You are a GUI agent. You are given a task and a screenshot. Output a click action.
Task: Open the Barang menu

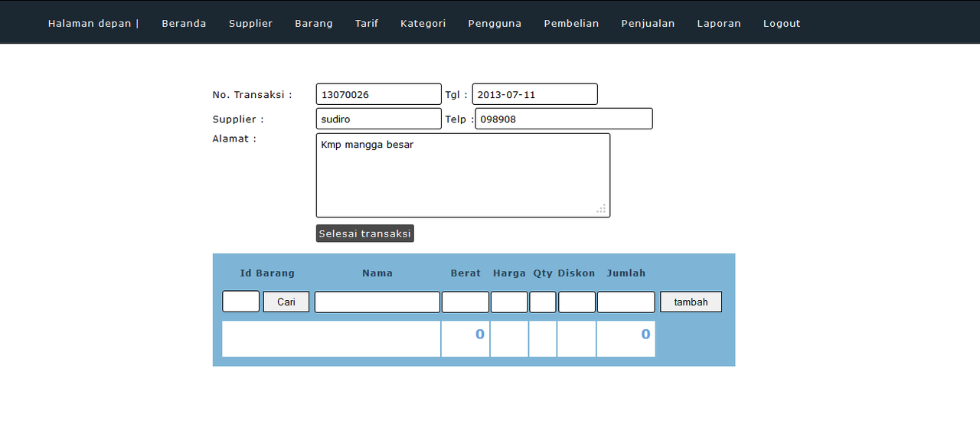314,23
